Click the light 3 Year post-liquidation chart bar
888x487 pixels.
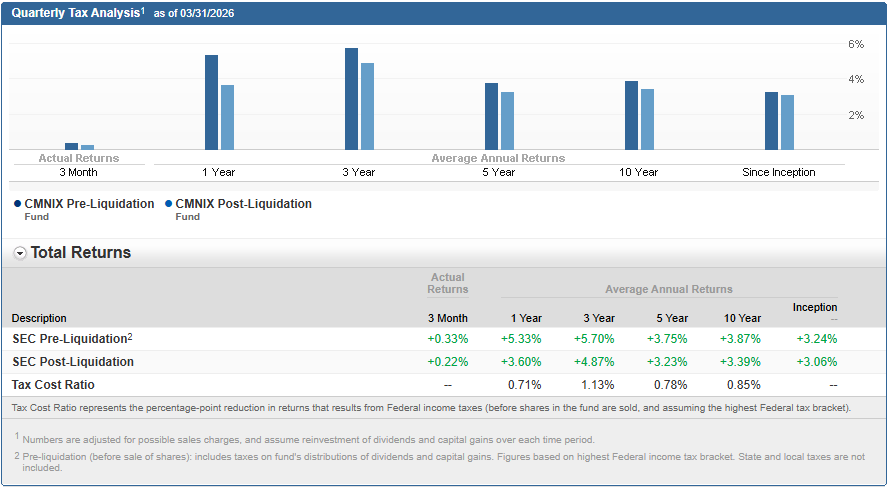(x=367, y=106)
